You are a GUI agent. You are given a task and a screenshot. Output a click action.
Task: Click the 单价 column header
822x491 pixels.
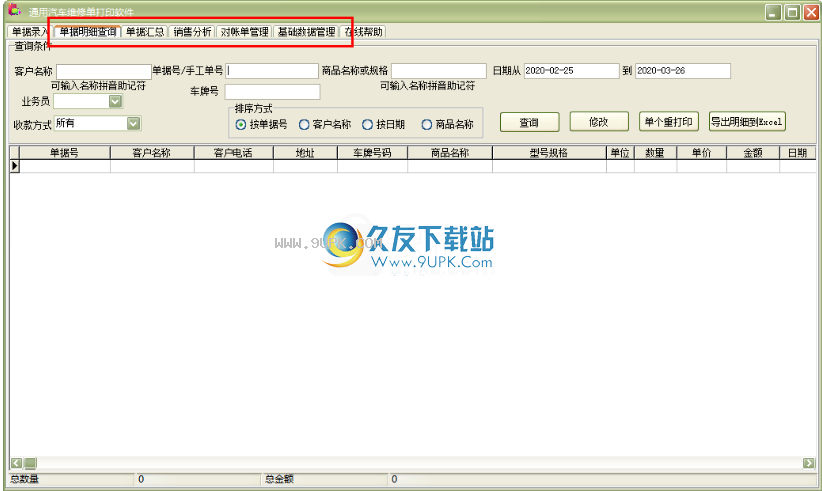click(x=701, y=152)
